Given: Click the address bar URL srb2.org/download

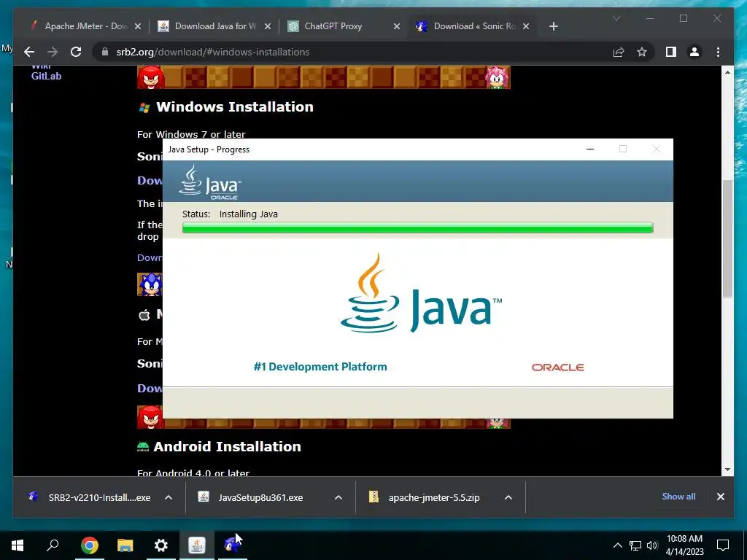Looking at the screenshot, I should pos(213,52).
